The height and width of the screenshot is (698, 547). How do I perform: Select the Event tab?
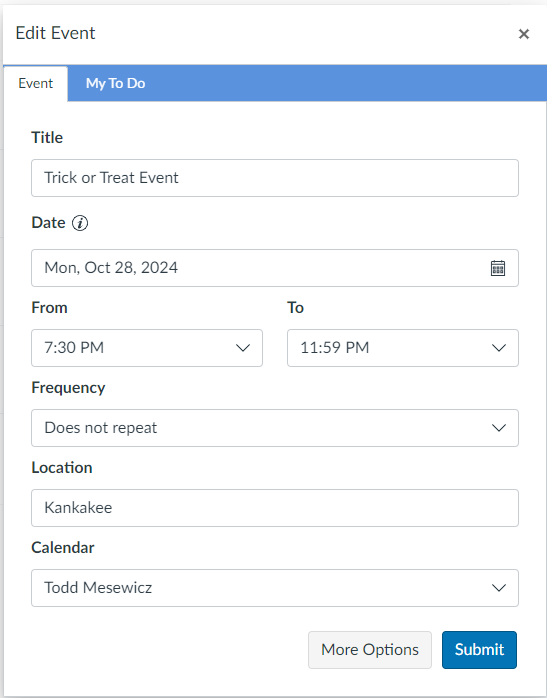36,84
